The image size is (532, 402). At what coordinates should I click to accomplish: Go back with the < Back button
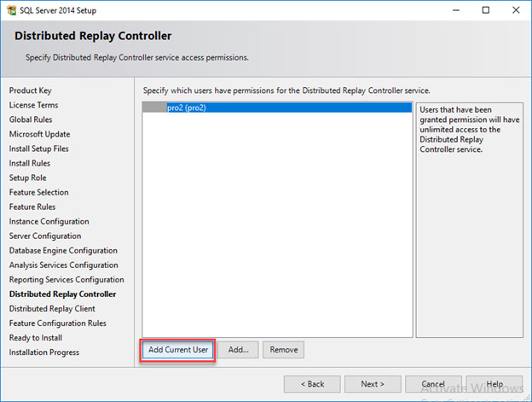coord(312,384)
